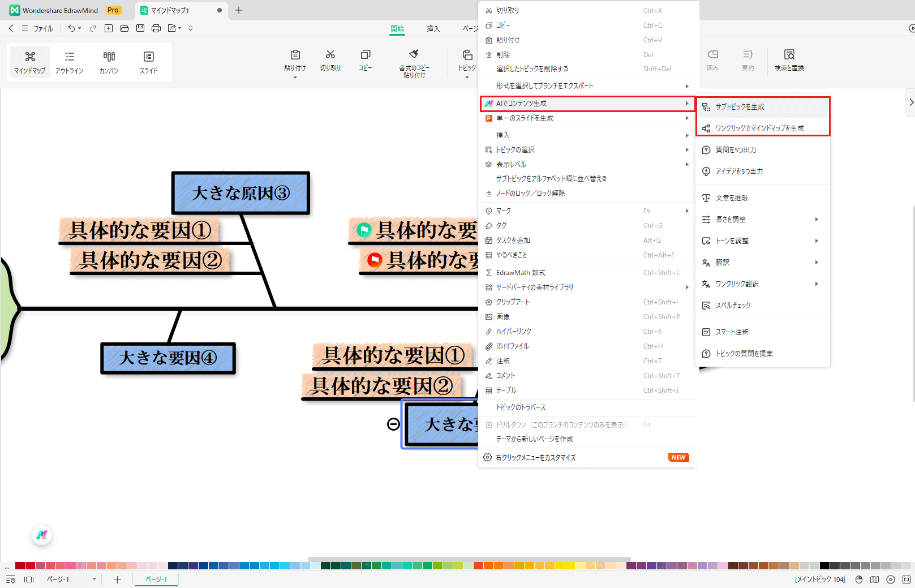Select one-click mind map generation
Screen dimensions: 915x588
[x=763, y=128]
